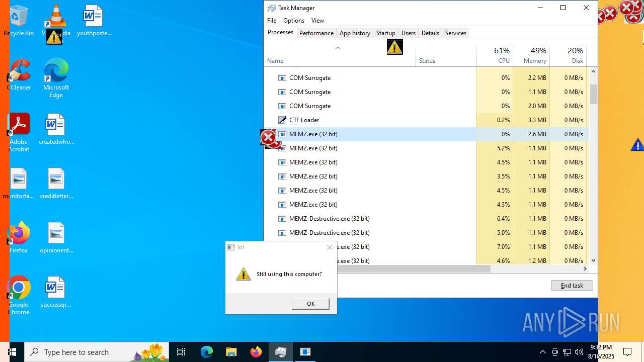Screen dimensions: 644x362
Task: Click the warning icon in the lol dialog
Action: coord(244,274)
